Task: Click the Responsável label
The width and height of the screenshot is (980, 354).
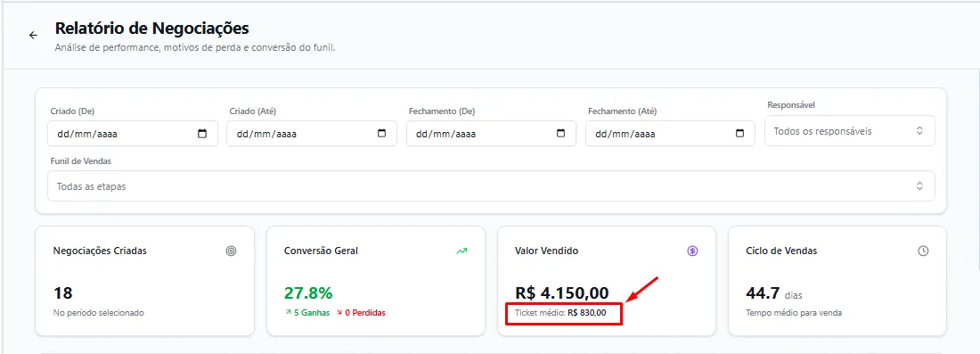Action: [791, 105]
